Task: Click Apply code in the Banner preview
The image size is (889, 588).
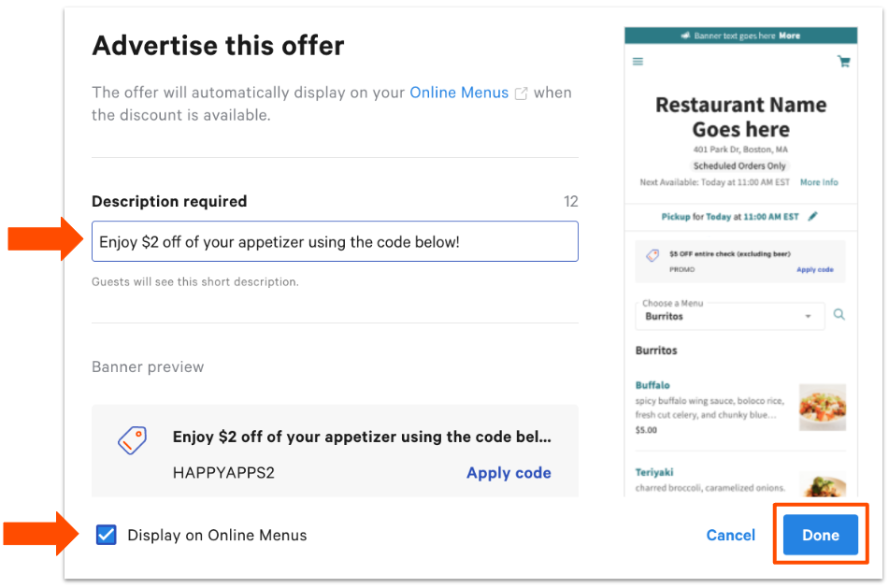Action: [x=509, y=473]
